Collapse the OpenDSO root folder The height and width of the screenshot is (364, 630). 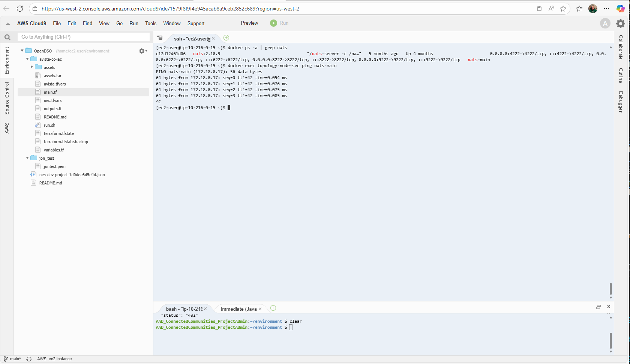(22, 51)
